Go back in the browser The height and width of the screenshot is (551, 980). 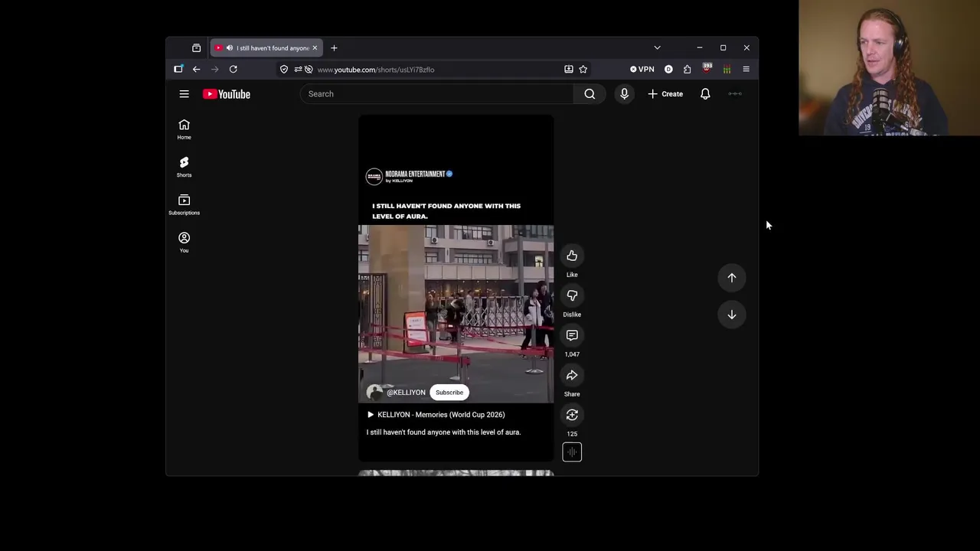click(196, 70)
